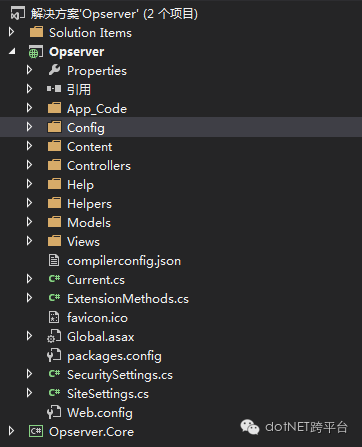Expand the SiteSettings.cs node arrow
Viewport: 362px width, 447px height.
pyautogui.click(x=30, y=393)
